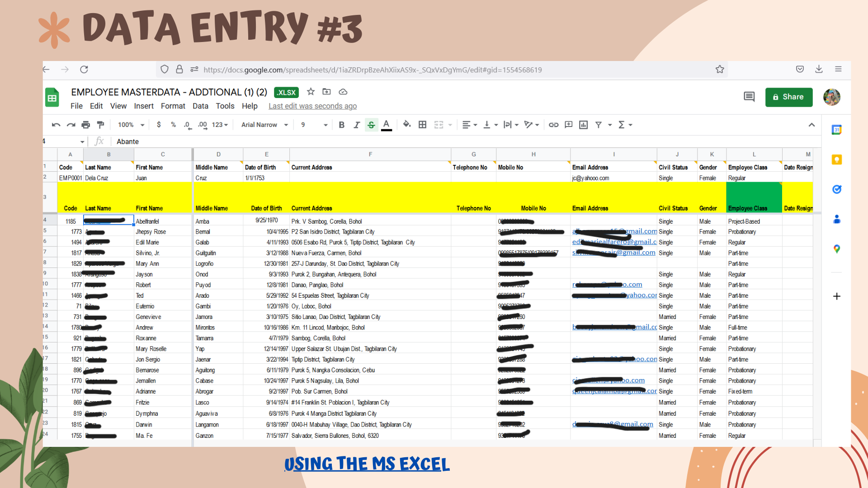
Task: Open the borders tool
Action: 422,125
